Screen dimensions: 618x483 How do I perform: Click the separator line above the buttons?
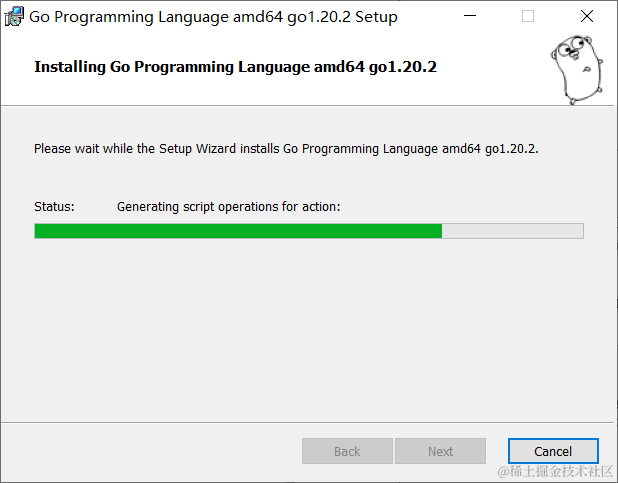coord(307,423)
